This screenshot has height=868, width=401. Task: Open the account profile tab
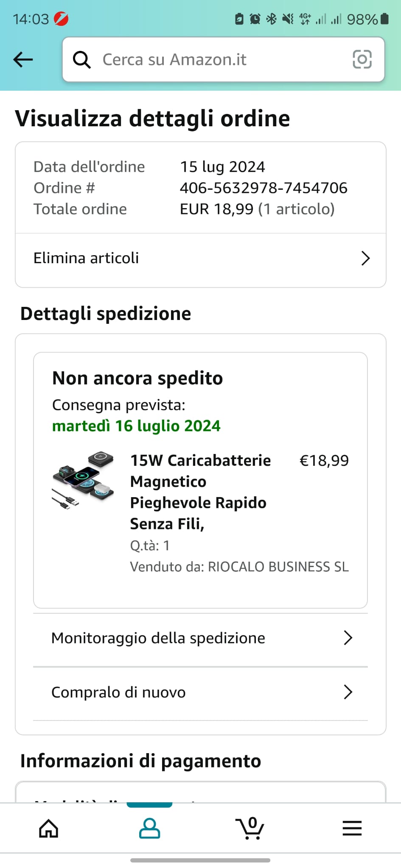[149, 828]
